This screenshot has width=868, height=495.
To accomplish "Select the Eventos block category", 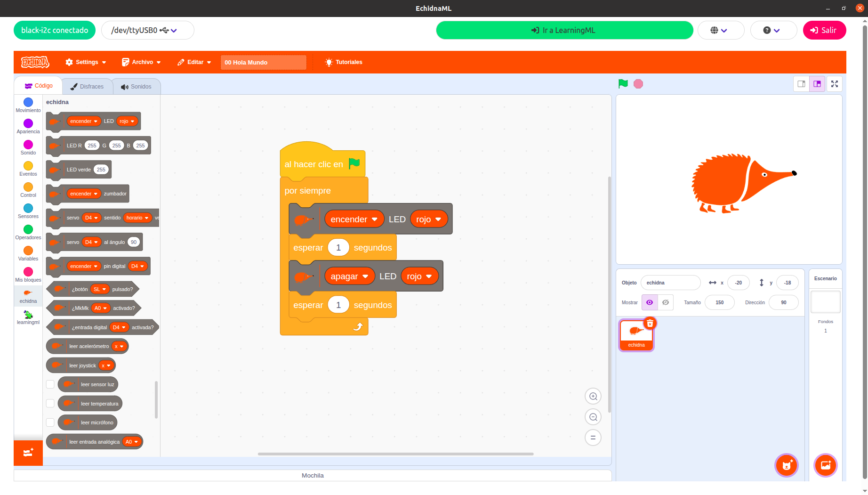I will 28,167.
